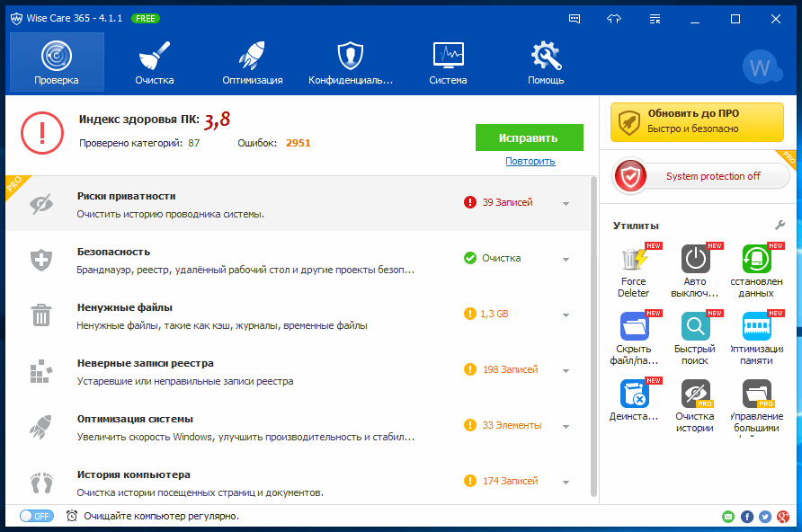Switch to the Очистка tab
802x532 pixels.
[155, 62]
